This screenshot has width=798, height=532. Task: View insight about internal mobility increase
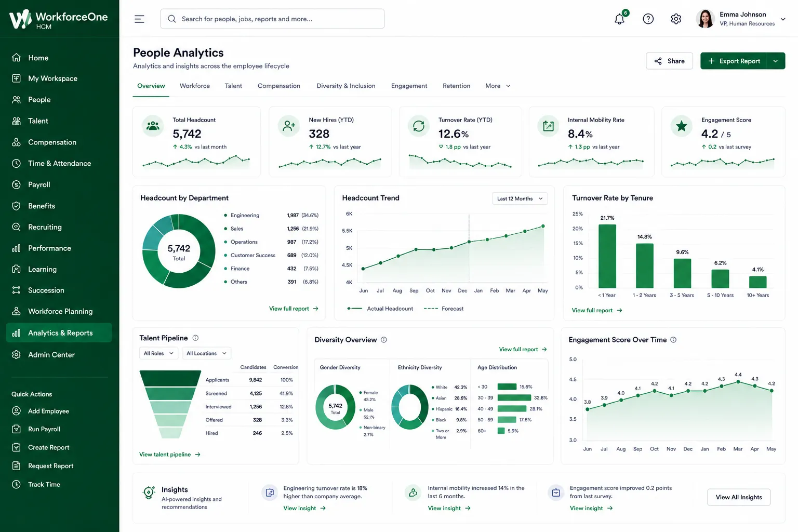(x=449, y=509)
